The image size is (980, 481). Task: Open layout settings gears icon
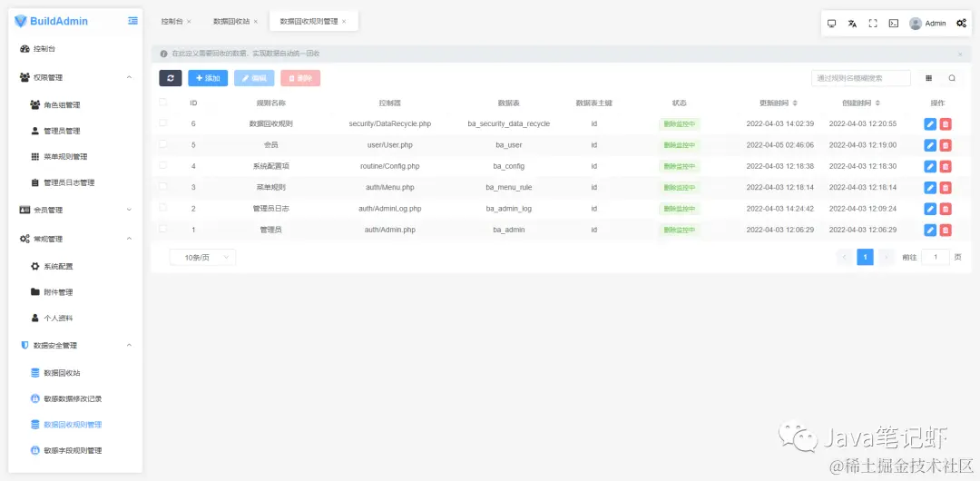tap(961, 24)
